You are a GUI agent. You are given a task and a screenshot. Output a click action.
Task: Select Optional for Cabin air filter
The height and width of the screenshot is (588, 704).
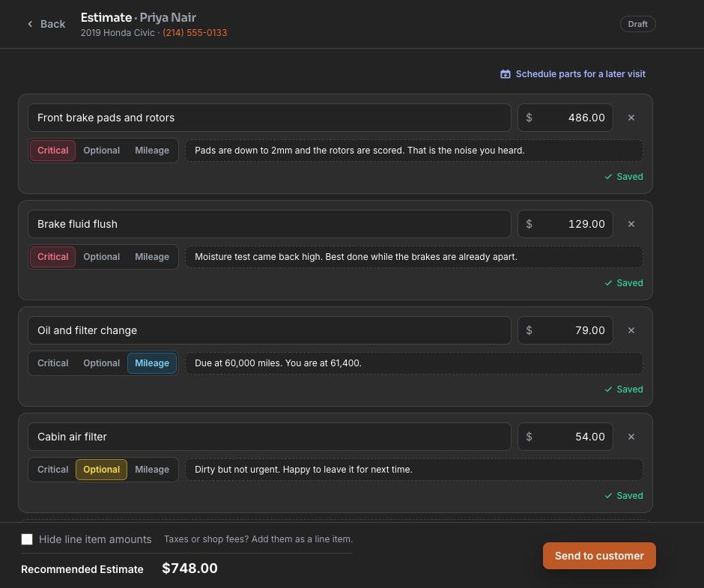pyautogui.click(x=101, y=470)
